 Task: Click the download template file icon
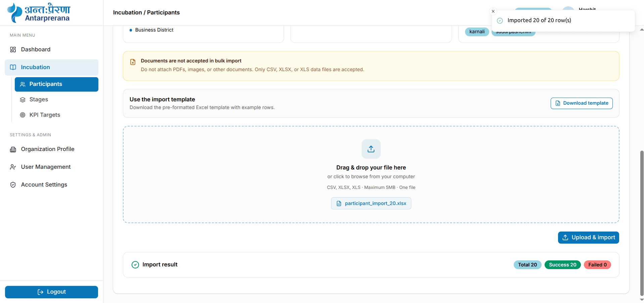558,103
